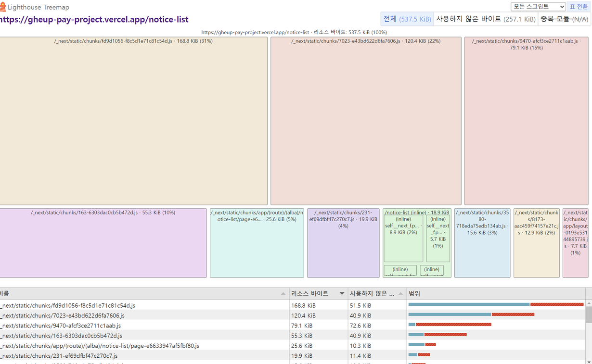
Task: Click table row 163-6303dac0cb5b472d.js name
Action: (61, 336)
